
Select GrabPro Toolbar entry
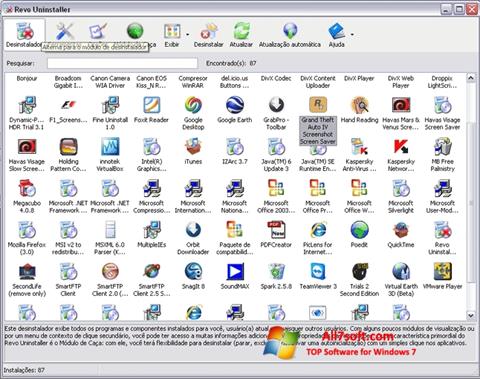tap(276, 113)
